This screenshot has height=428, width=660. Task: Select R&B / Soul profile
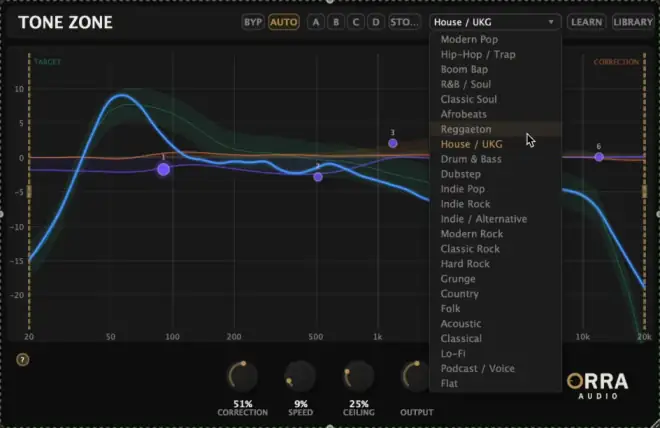pyautogui.click(x=495, y=84)
